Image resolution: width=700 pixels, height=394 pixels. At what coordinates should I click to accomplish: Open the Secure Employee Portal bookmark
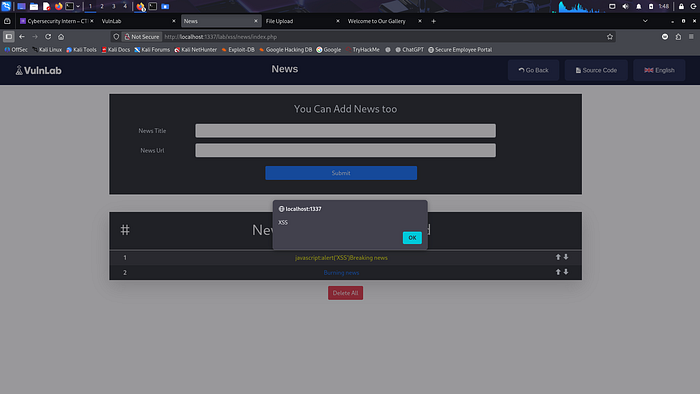pyautogui.click(x=460, y=50)
